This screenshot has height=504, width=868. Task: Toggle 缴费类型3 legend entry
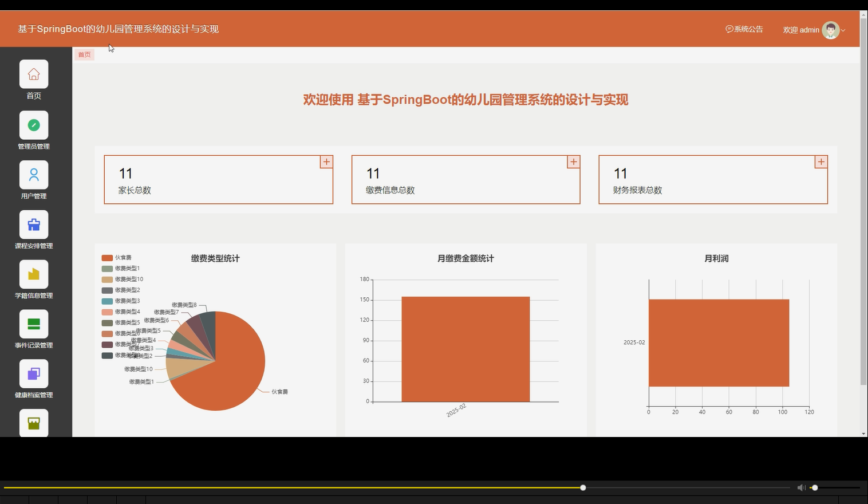tap(121, 301)
